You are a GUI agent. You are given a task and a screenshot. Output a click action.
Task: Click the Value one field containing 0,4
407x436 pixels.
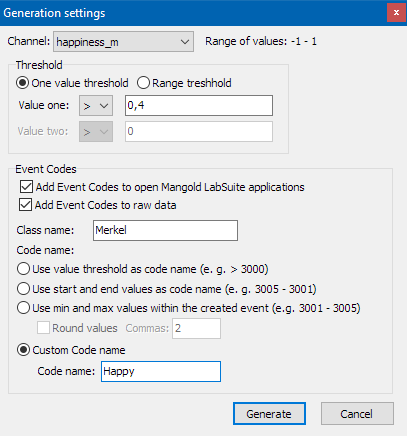(199, 106)
